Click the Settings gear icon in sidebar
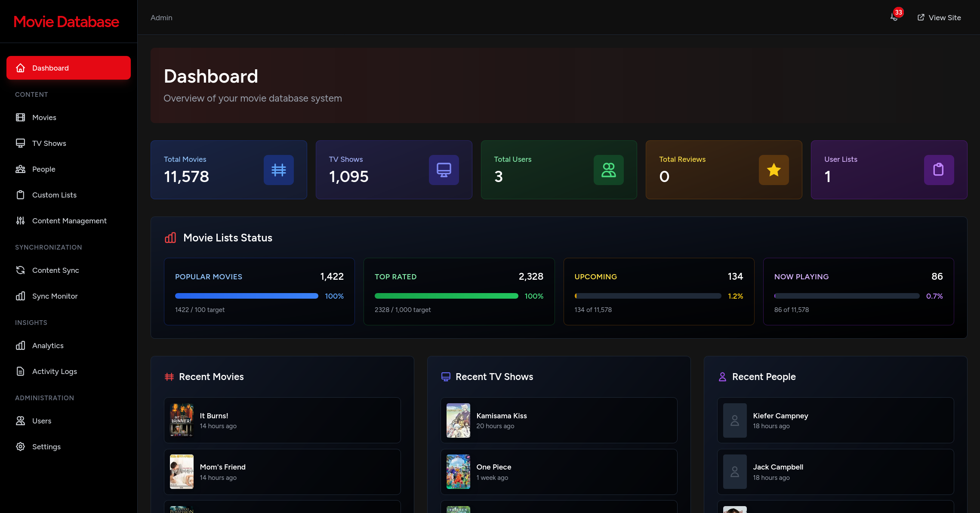Viewport: 980px width, 513px height. pos(20,447)
